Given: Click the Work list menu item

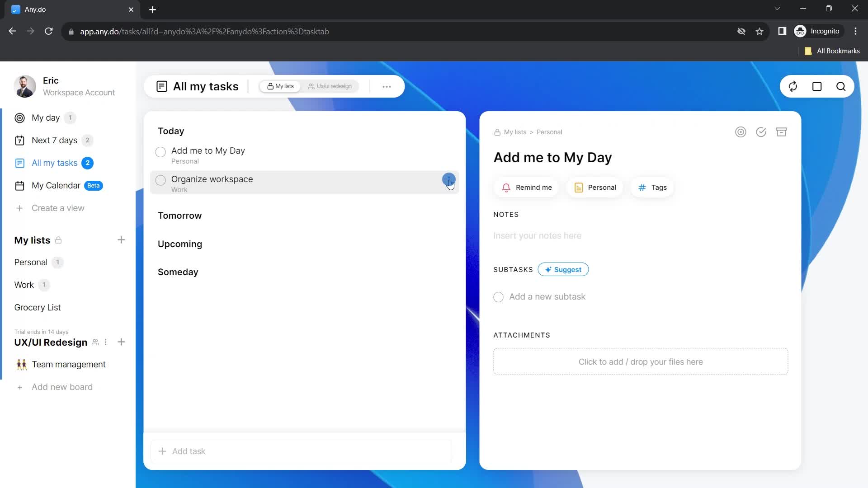Looking at the screenshot, I should 24,284.
